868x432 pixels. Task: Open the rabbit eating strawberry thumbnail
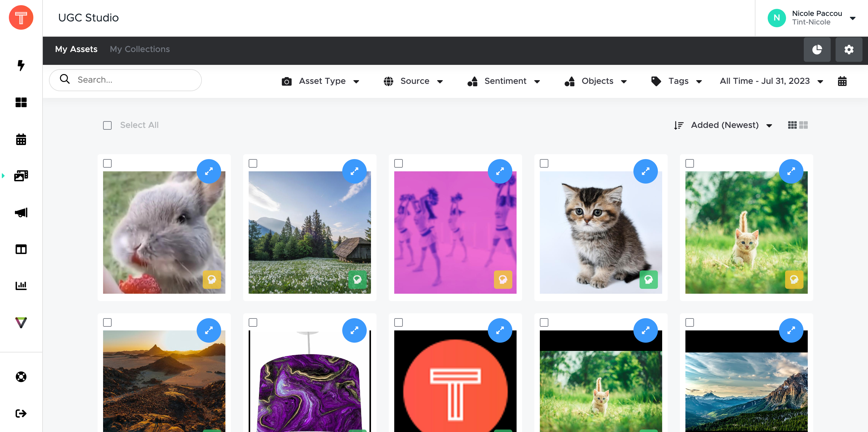(164, 233)
